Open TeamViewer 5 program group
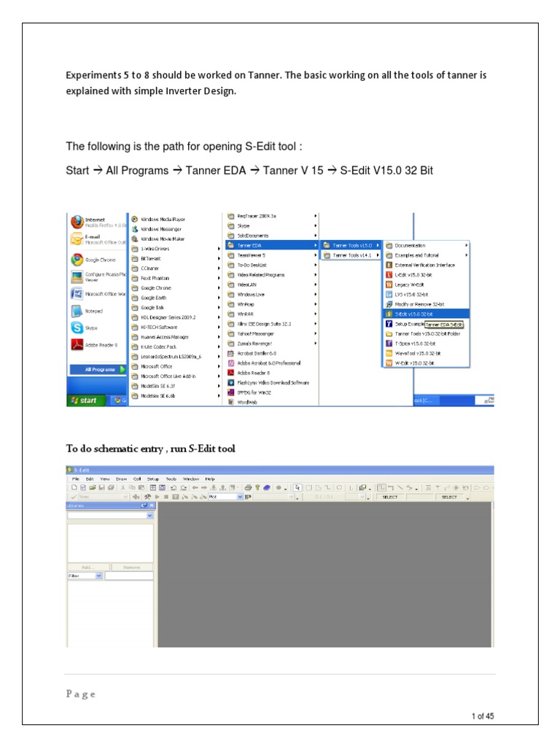The image size is (560, 747). click(x=271, y=255)
